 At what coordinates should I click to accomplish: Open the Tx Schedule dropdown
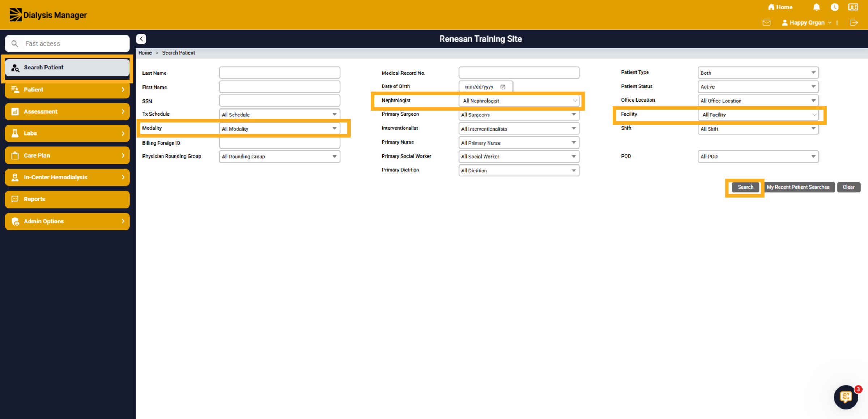[279, 115]
